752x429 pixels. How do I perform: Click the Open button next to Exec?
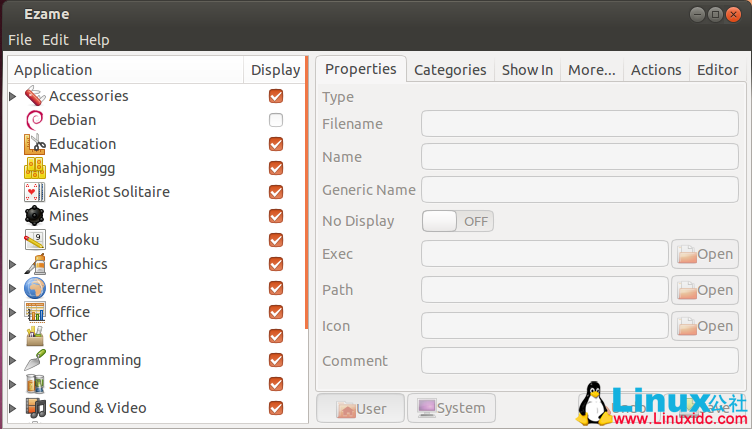(x=705, y=254)
